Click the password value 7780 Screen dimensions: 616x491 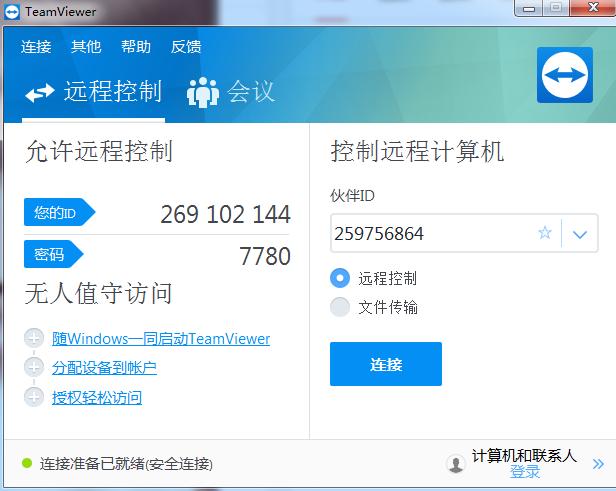(x=265, y=256)
